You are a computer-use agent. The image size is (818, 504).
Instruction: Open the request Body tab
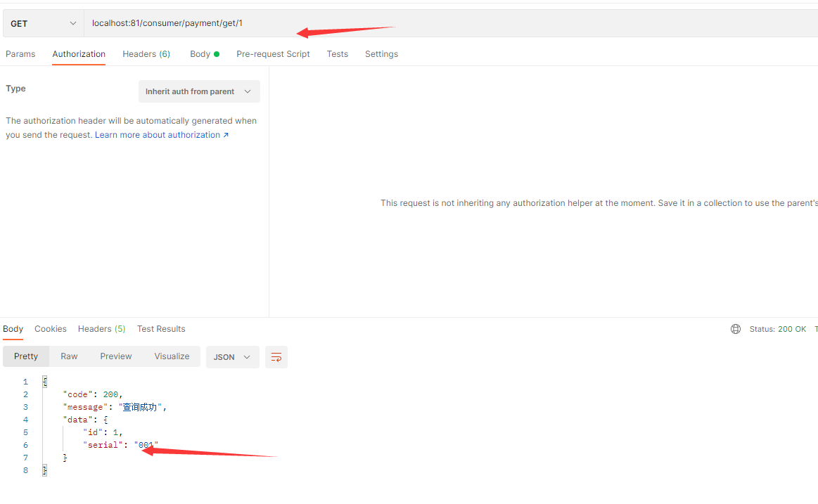click(205, 54)
